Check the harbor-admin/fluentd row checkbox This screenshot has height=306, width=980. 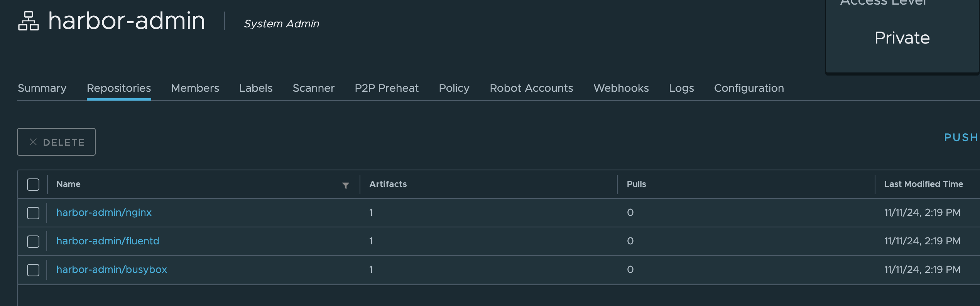33,242
